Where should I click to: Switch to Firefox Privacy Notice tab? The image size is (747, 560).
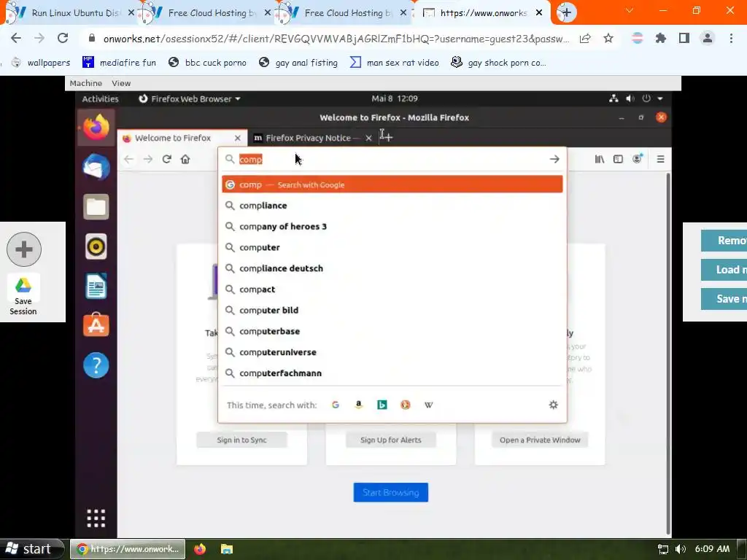[x=307, y=138]
